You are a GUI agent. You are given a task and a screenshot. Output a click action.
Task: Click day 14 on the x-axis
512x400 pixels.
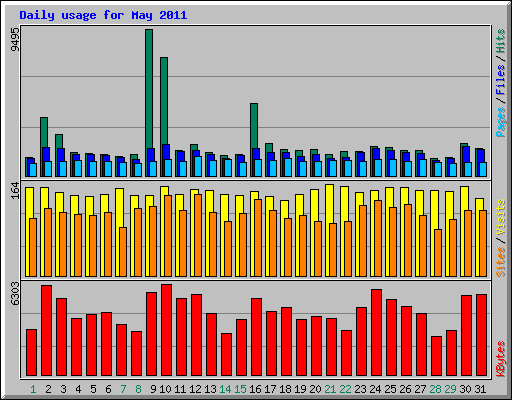point(225,389)
